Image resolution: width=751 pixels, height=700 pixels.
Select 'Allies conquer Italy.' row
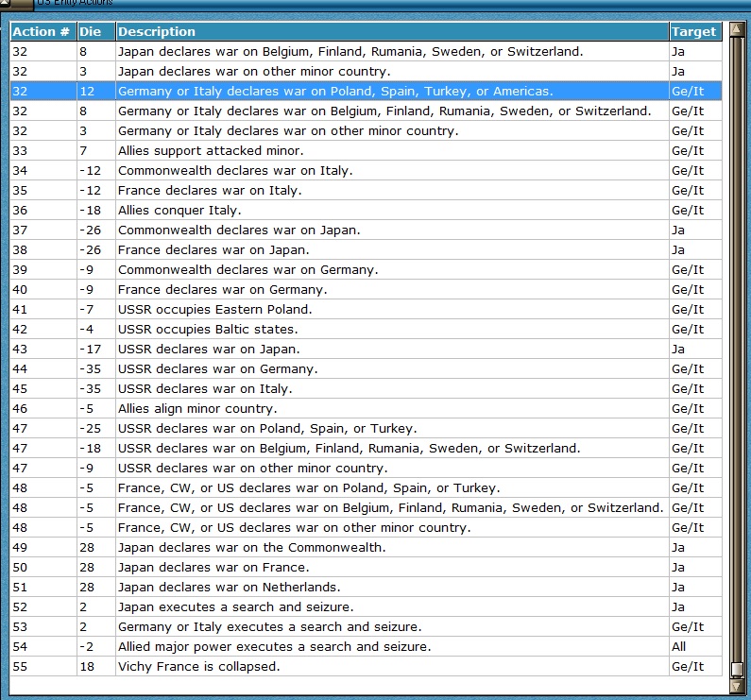click(x=366, y=210)
